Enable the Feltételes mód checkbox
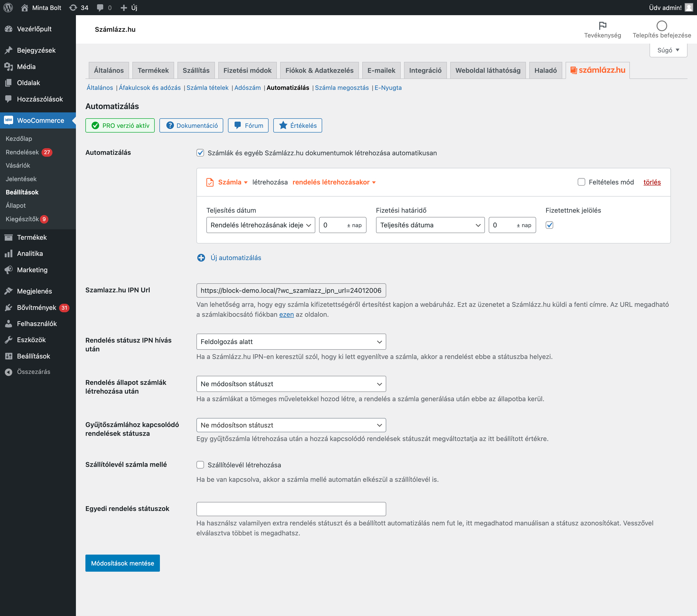Viewport: 697px width, 616px height. point(581,182)
